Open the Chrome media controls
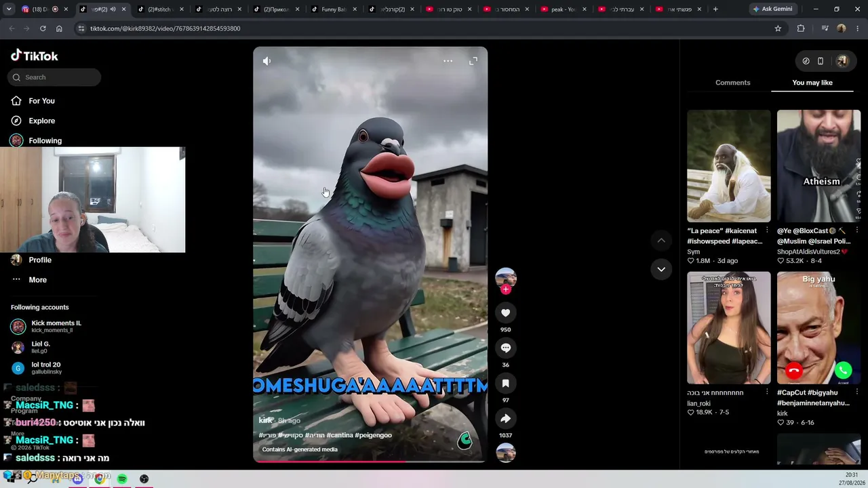 click(825, 28)
